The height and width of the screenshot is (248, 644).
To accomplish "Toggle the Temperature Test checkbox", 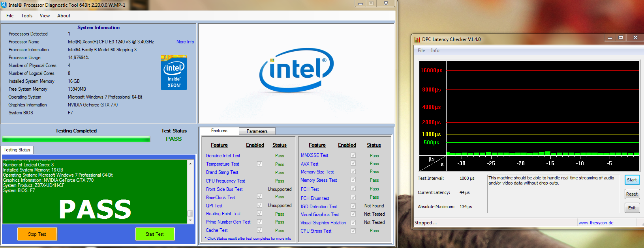I will tap(259, 164).
